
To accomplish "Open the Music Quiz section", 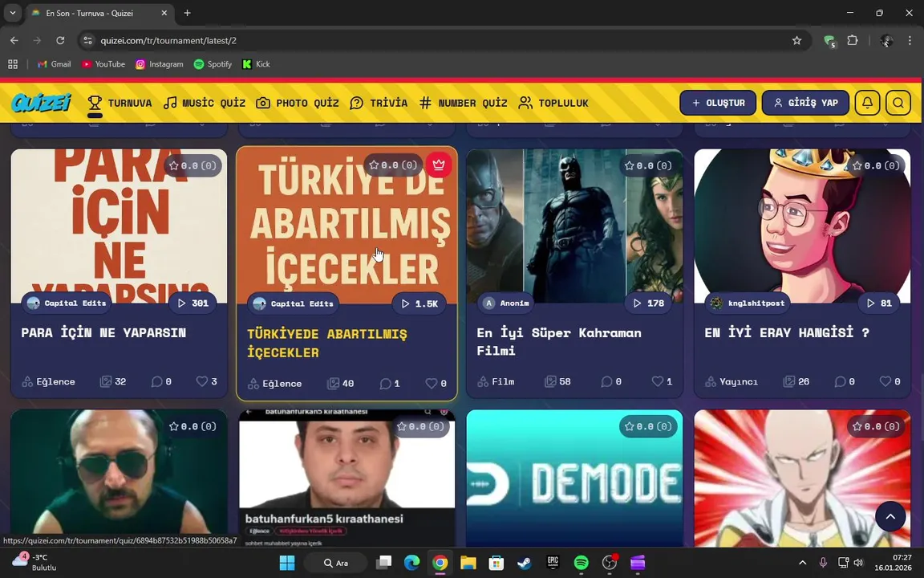I will (x=205, y=104).
